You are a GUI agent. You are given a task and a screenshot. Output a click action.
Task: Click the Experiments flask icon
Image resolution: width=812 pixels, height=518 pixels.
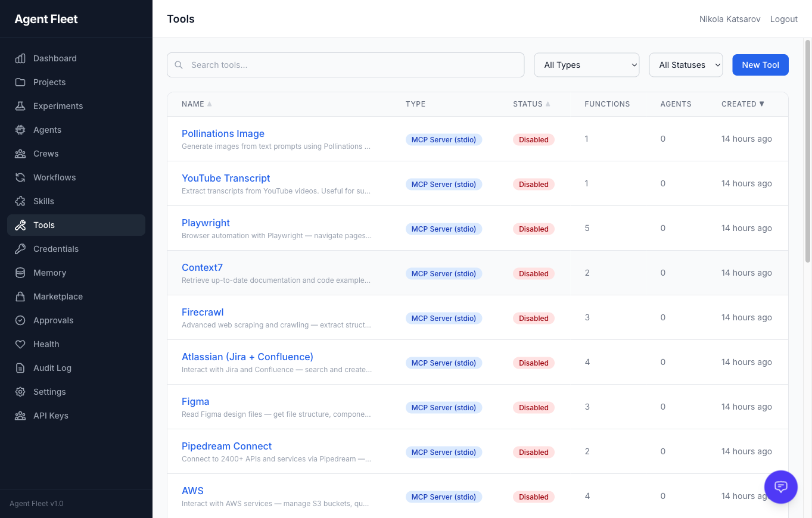tap(20, 106)
